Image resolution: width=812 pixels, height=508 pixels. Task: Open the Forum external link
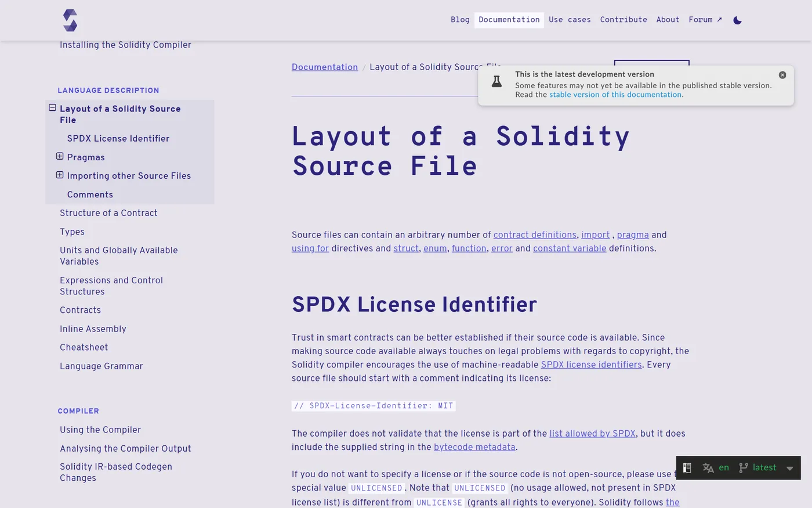pyautogui.click(x=705, y=20)
